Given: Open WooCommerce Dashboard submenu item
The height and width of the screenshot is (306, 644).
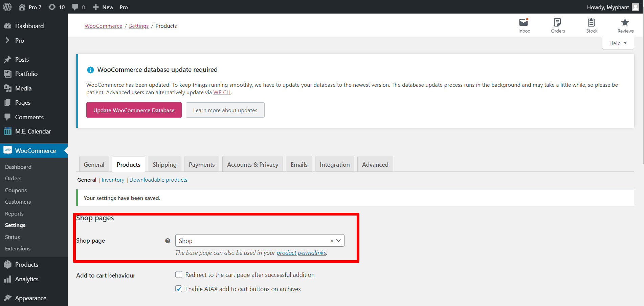Looking at the screenshot, I should [x=18, y=167].
